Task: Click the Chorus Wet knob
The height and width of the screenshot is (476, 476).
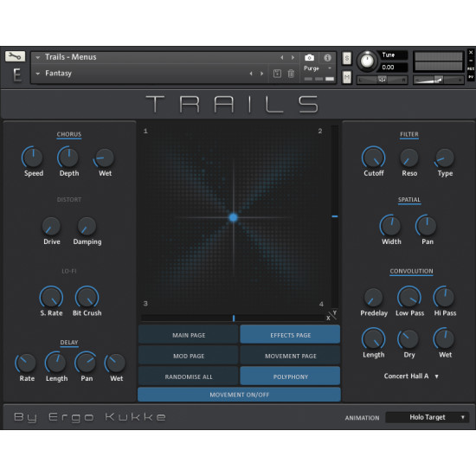Action: pyautogui.click(x=105, y=158)
